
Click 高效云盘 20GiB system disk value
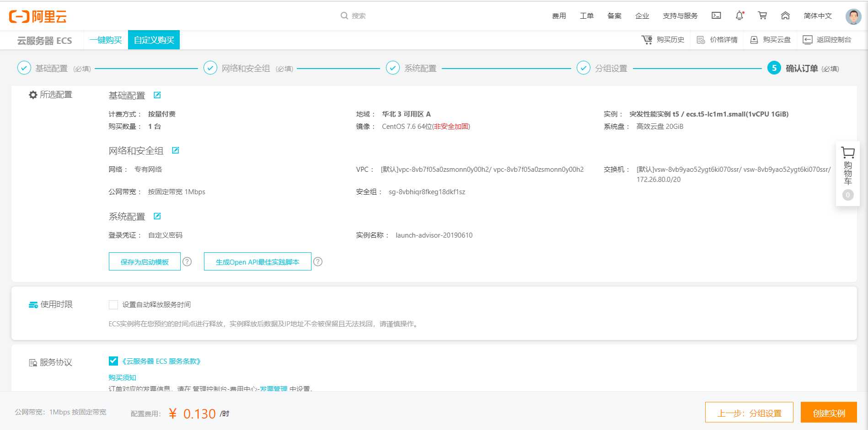click(x=660, y=126)
